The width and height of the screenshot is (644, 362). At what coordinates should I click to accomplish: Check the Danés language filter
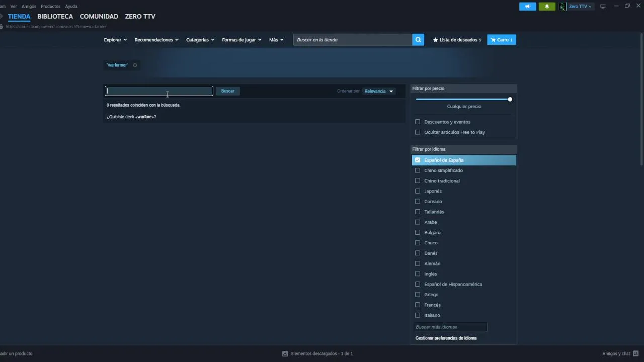(418, 253)
